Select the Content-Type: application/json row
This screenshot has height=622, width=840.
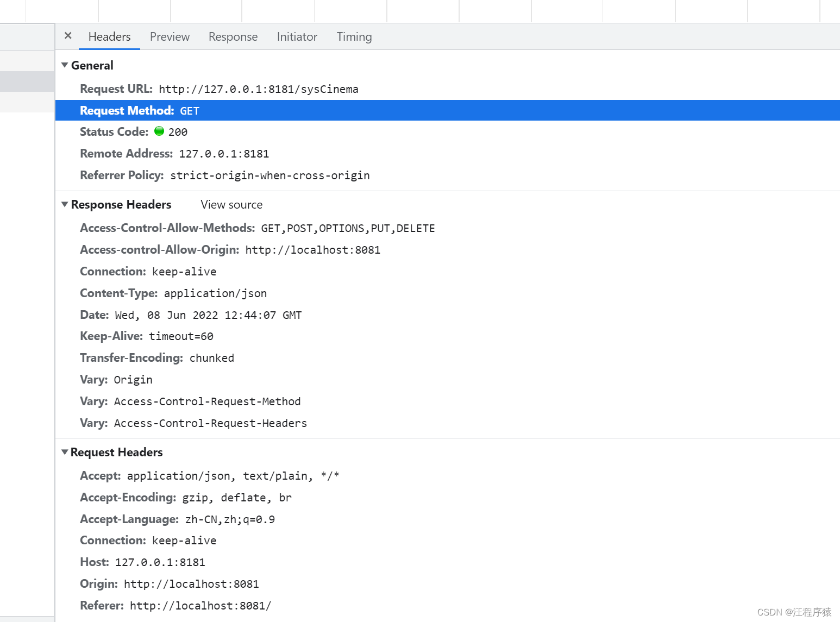[x=448, y=293]
